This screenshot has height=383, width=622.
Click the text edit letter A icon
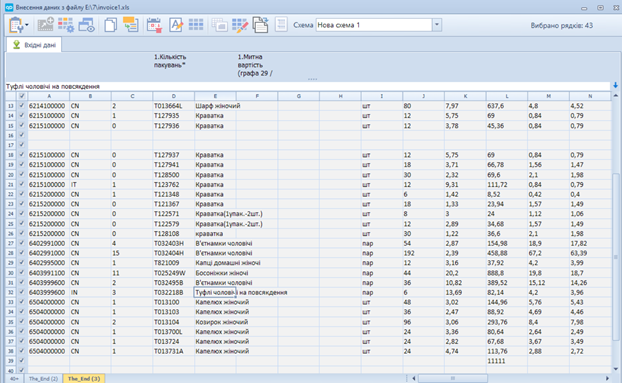pyautogui.click(x=176, y=25)
